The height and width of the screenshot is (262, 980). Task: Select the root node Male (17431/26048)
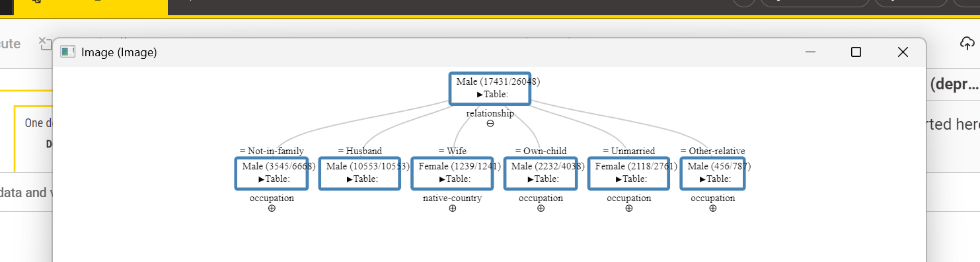point(490,89)
